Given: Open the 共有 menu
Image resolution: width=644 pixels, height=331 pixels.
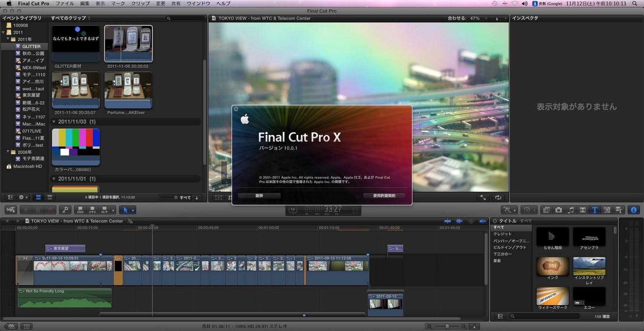Looking at the screenshot, I should coord(176,4).
